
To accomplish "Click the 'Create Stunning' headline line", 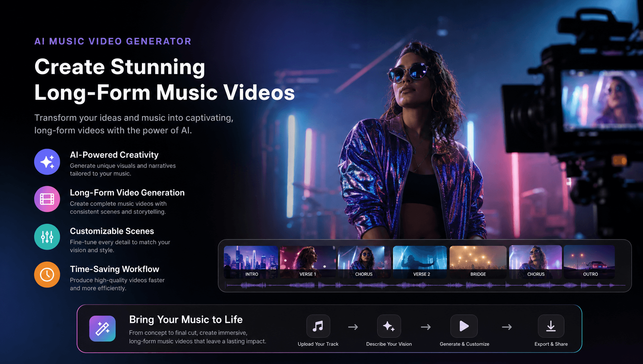I will (120, 67).
